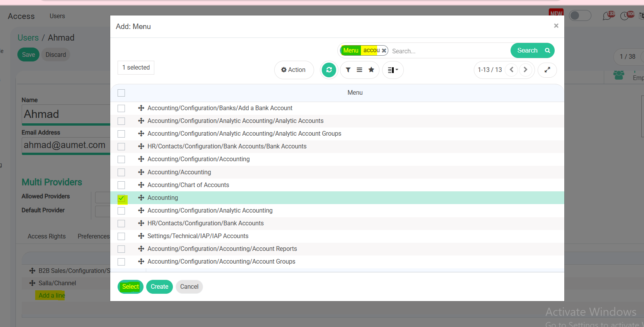Click drag handle of Account Reports row
The image size is (644, 327).
coord(141,249)
